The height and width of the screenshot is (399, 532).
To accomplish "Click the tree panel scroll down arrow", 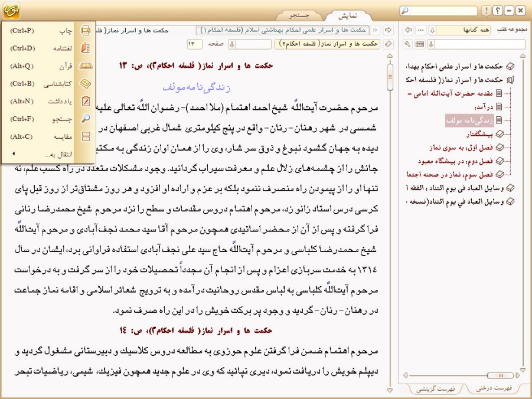I will pyautogui.click(x=523, y=370).
